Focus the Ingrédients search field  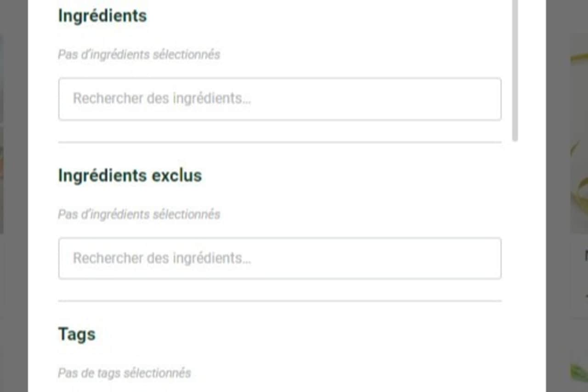[279, 99]
